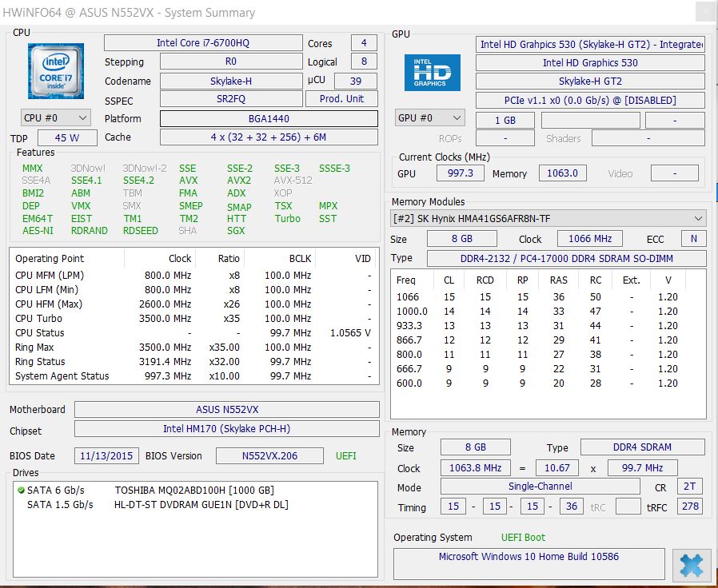Image resolution: width=718 pixels, height=588 pixels.
Task: Click the Prod. Unit field
Action: click(341, 99)
